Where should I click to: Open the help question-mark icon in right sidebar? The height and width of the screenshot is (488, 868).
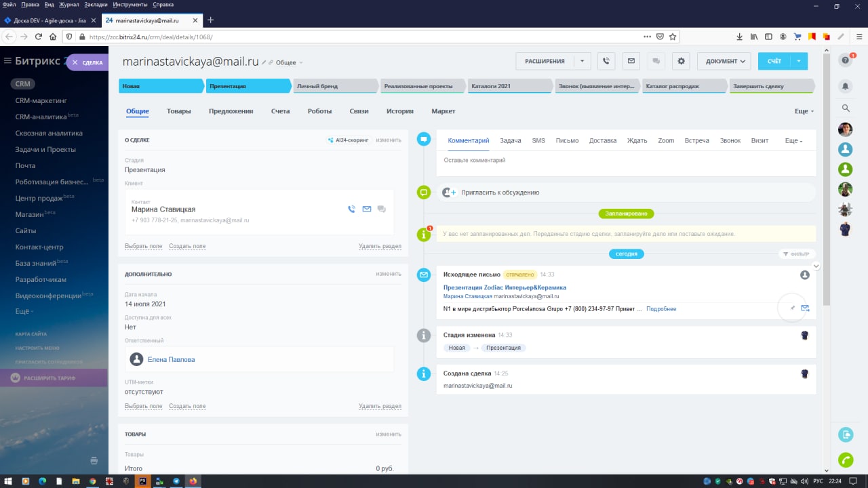(x=845, y=60)
